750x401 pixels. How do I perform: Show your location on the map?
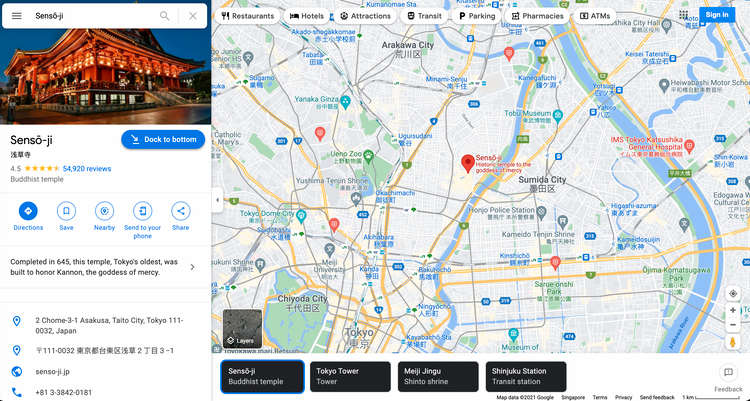pyautogui.click(x=733, y=293)
